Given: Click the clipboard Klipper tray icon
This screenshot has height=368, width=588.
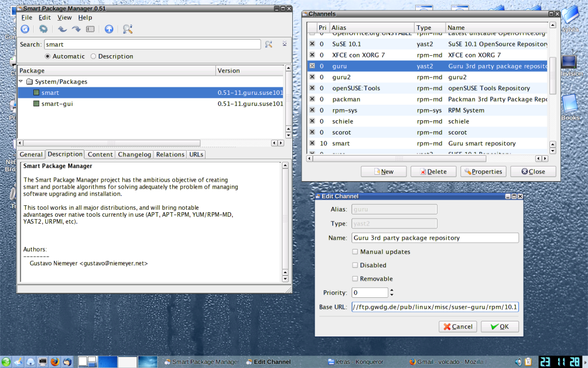Looking at the screenshot, I should coord(528,362).
